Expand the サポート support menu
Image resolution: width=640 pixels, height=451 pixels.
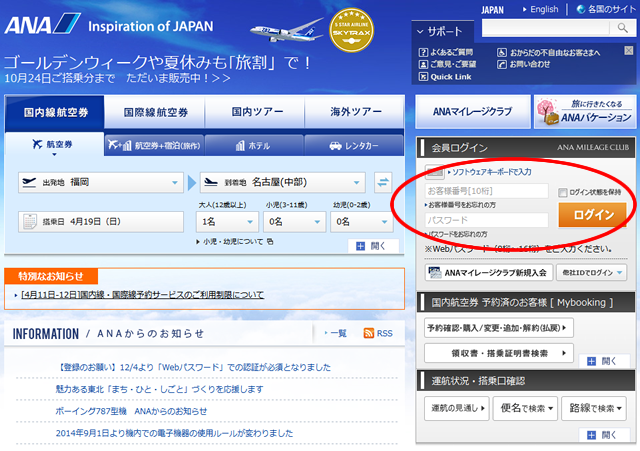tap(442, 31)
